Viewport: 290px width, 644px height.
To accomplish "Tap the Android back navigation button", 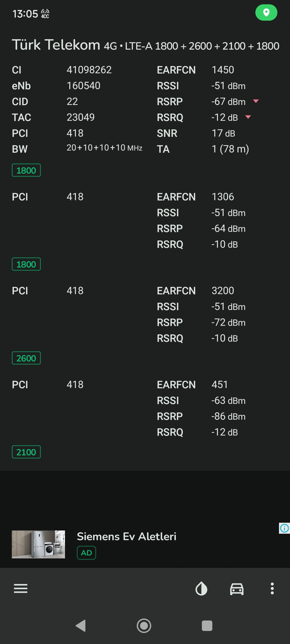I will (x=81, y=626).
